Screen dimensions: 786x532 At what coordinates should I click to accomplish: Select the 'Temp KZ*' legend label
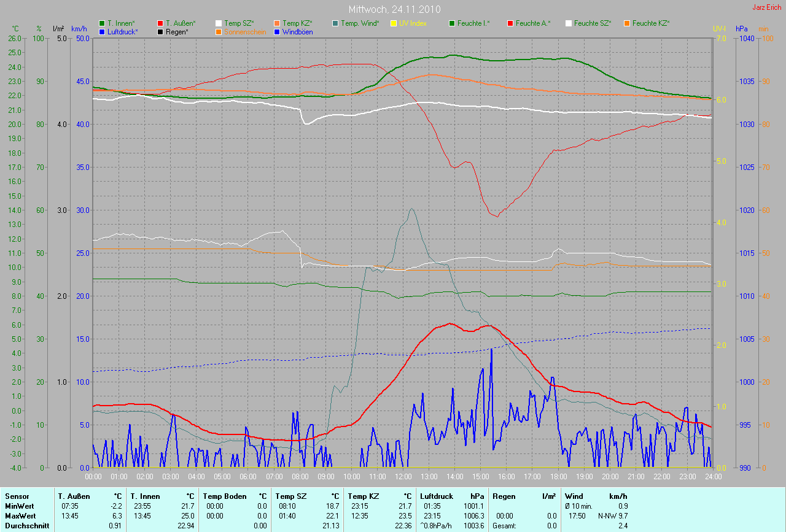click(x=298, y=23)
